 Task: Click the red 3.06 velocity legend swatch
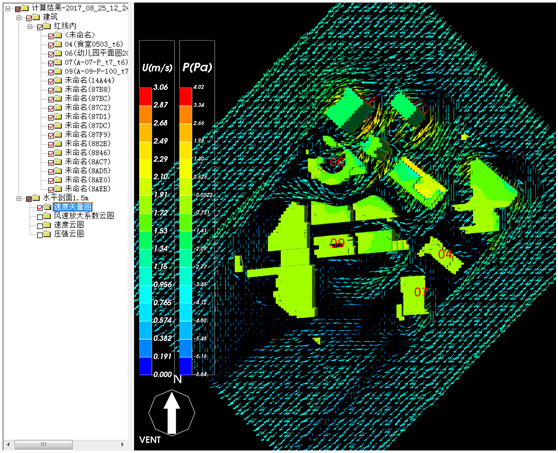pos(145,96)
